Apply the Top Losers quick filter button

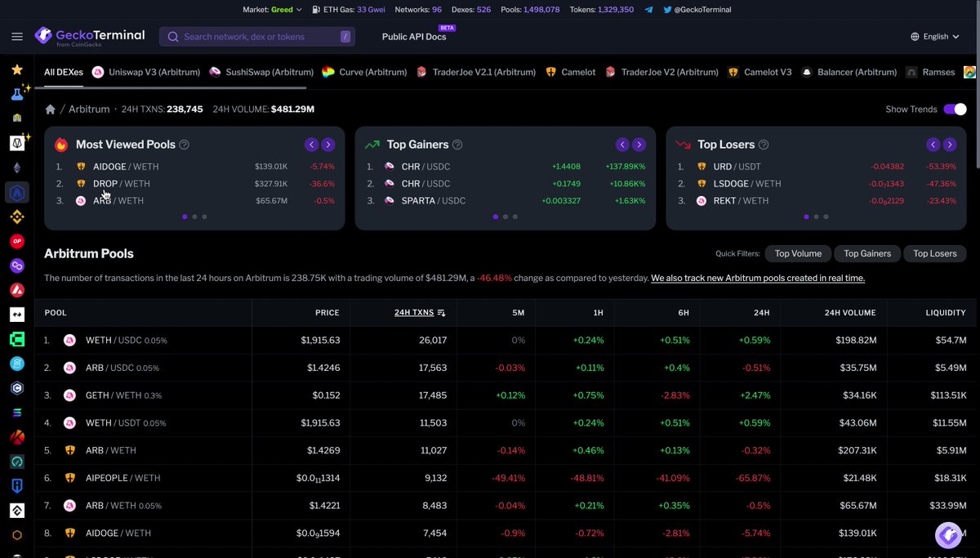[x=935, y=253]
